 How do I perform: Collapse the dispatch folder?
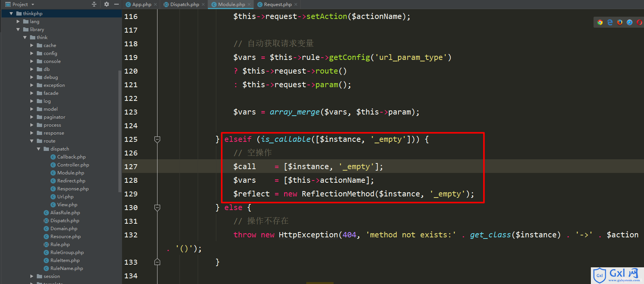[x=38, y=149]
